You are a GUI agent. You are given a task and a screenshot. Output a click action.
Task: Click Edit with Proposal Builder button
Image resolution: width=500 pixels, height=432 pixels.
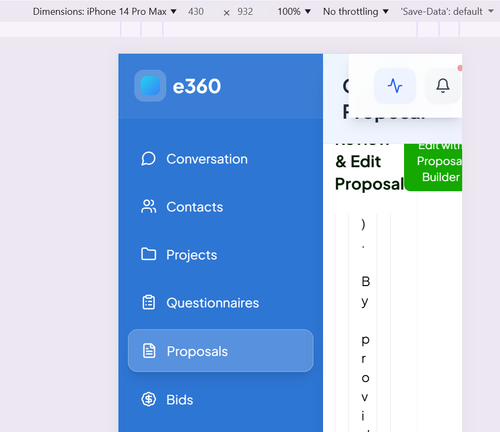(x=433, y=167)
